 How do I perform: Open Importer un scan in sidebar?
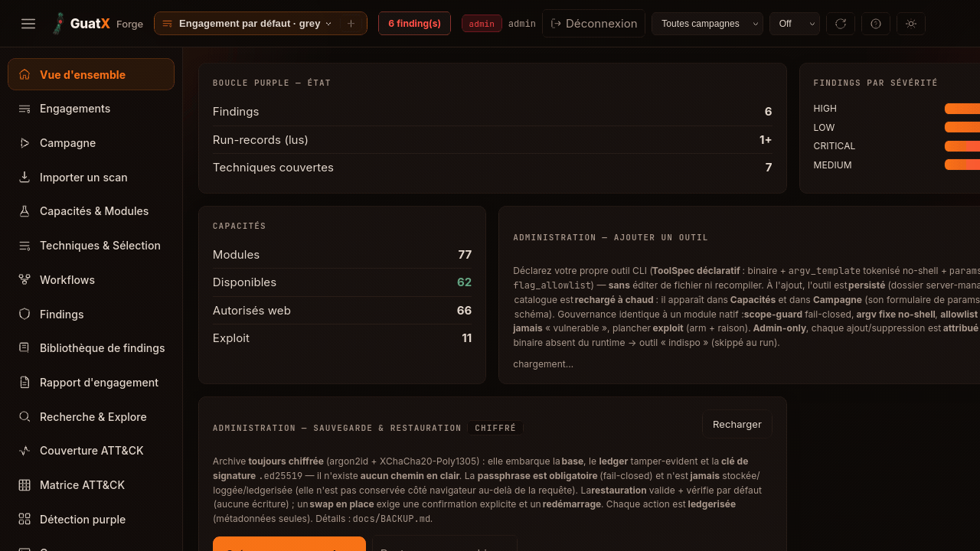(x=91, y=178)
